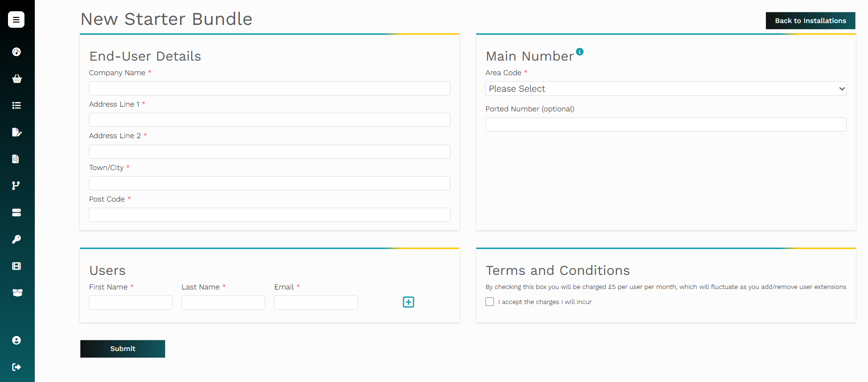
Task: Open the key icon in the sidebar
Action: (x=16, y=239)
